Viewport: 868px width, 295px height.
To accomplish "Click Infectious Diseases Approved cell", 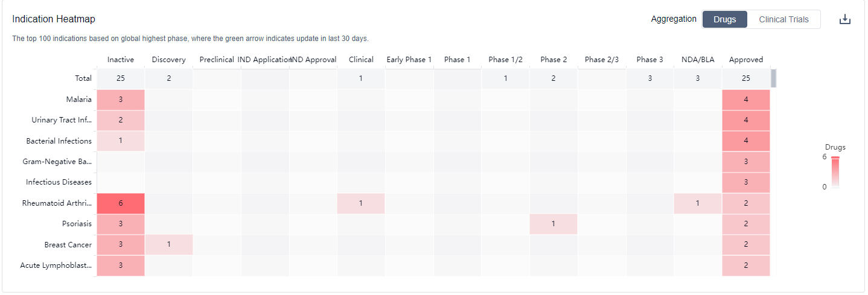I will [746, 182].
